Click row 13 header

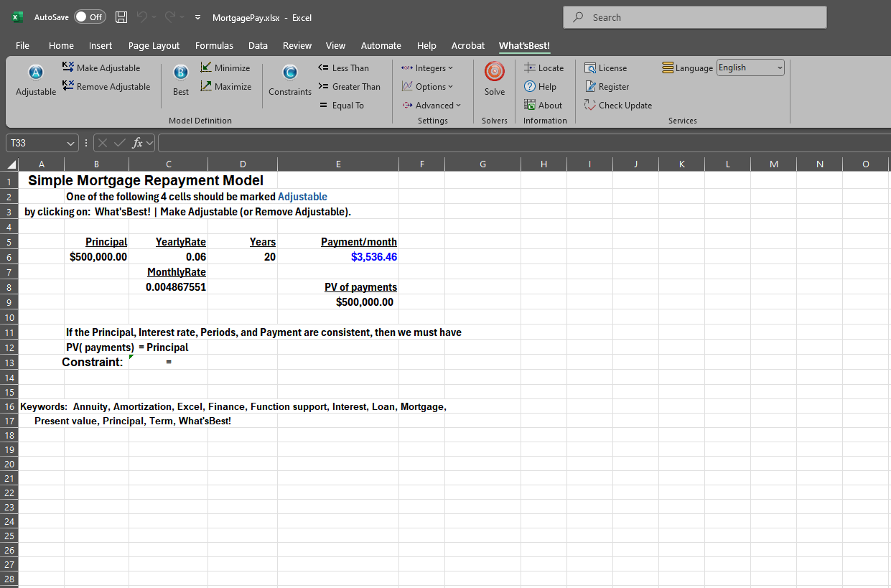(9, 363)
